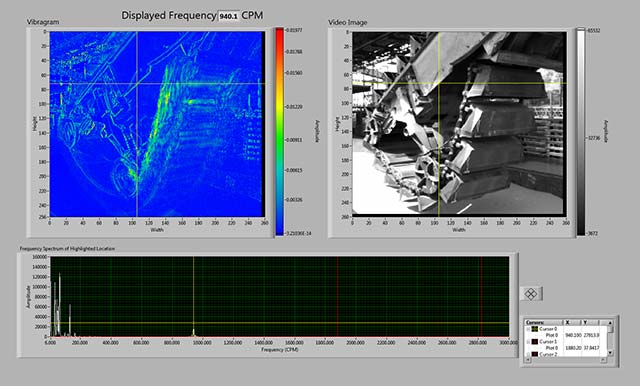Click the Vibragram plot title label

click(43, 22)
